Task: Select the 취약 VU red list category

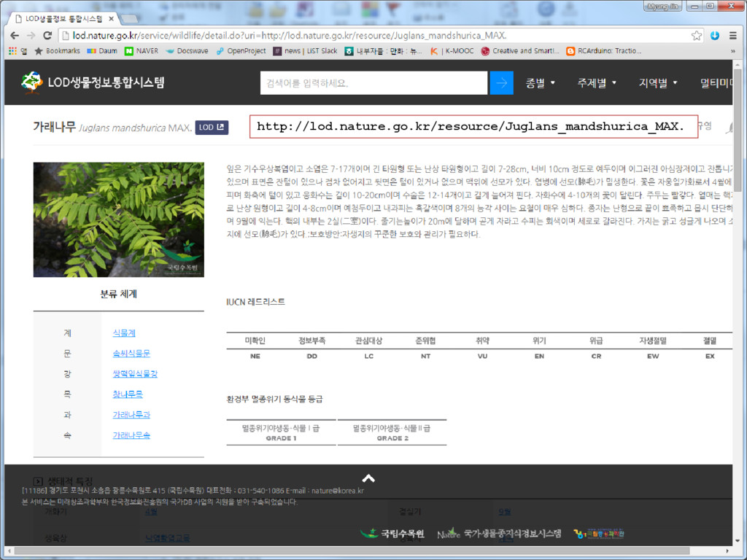Action: coord(482,348)
